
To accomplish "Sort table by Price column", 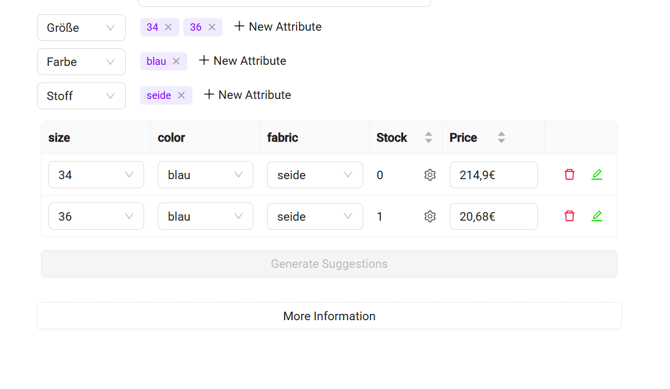I will (502, 138).
